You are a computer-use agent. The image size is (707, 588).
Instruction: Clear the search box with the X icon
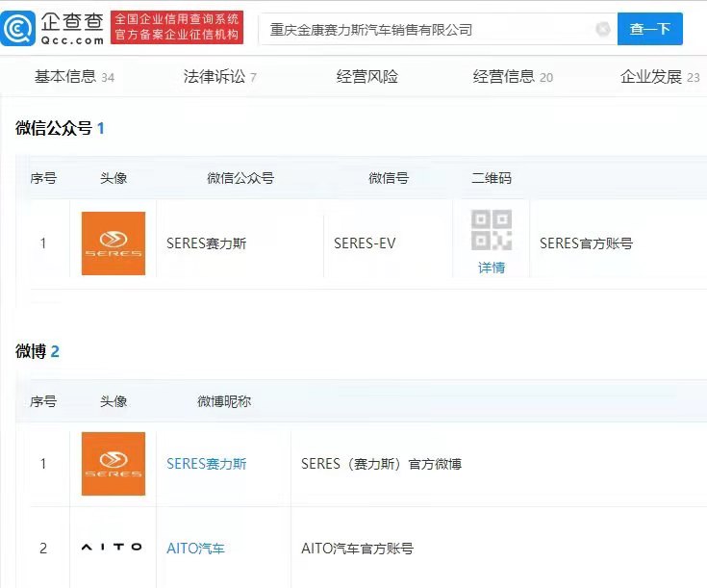click(603, 29)
